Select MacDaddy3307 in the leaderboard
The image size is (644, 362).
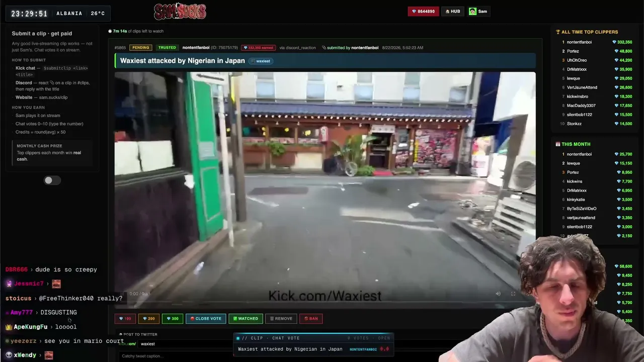coord(581,106)
